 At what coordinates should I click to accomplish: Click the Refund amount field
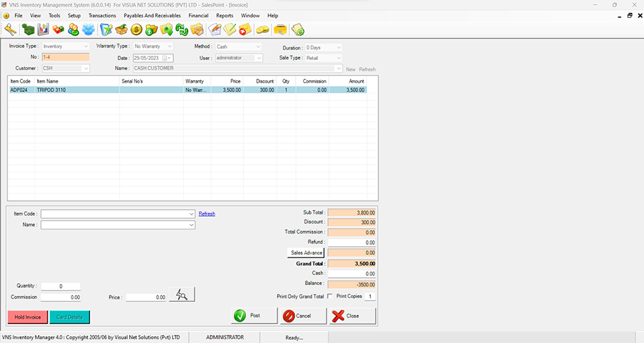point(352,242)
